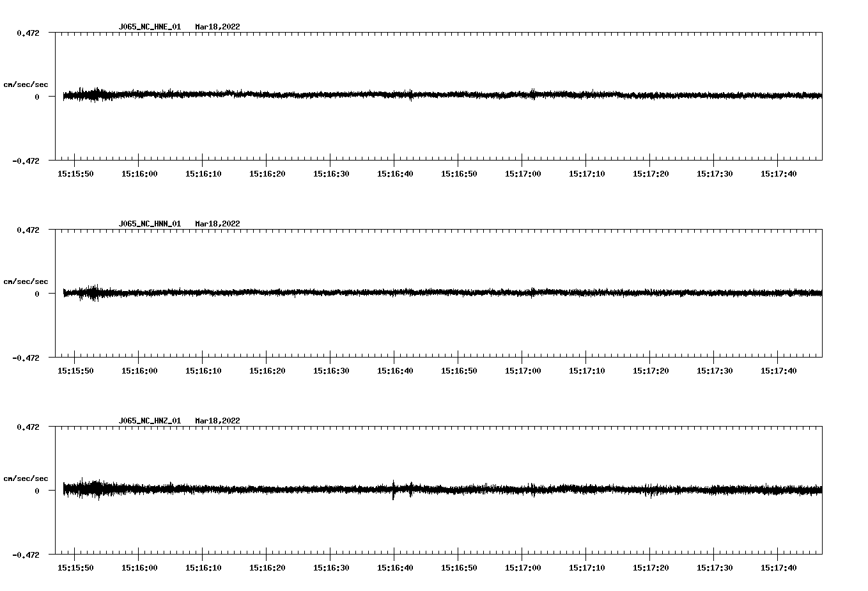Click the J065_NC_HNE_01 channel title
The width and height of the screenshot is (868, 591).
pyautogui.click(x=150, y=27)
